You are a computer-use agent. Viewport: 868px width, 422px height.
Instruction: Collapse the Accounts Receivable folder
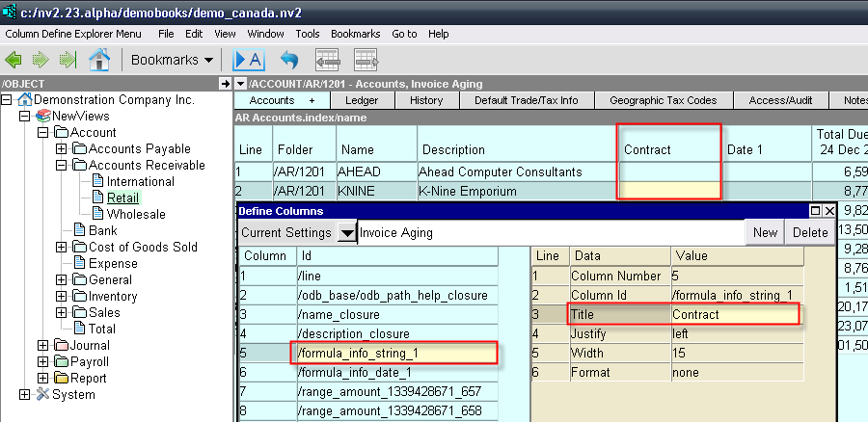(x=62, y=166)
